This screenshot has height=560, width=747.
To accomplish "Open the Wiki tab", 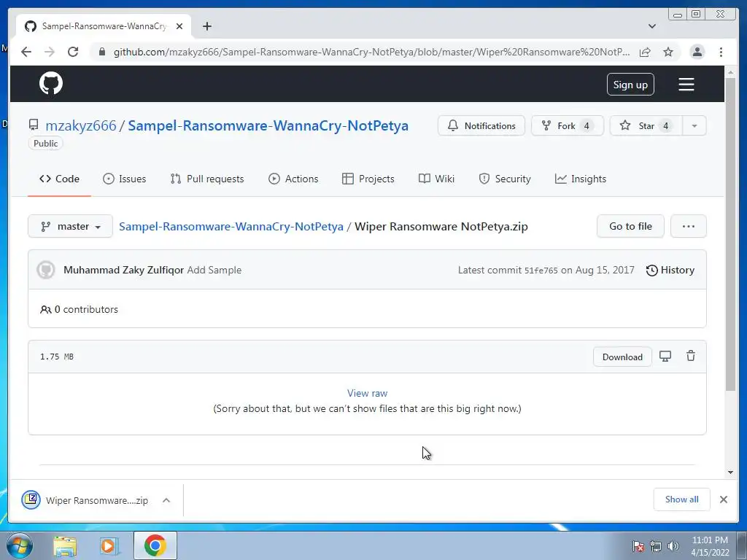I will [436, 179].
